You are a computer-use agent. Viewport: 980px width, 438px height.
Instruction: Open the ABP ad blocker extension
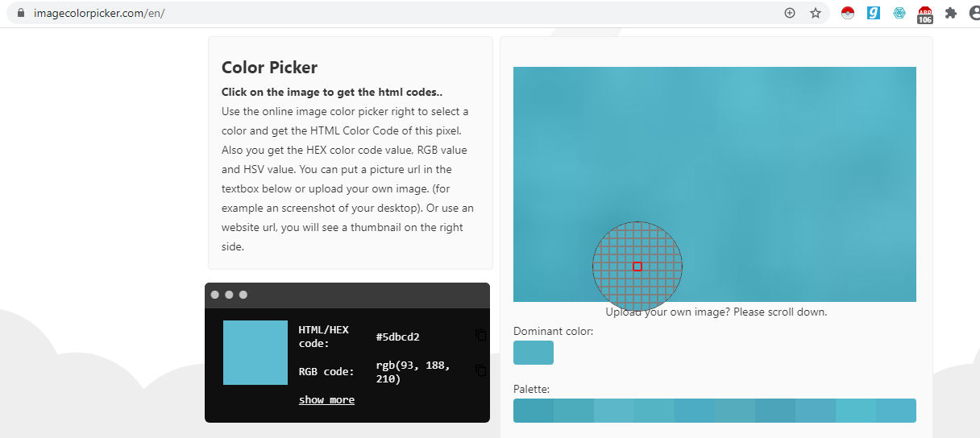click(924, 14)
